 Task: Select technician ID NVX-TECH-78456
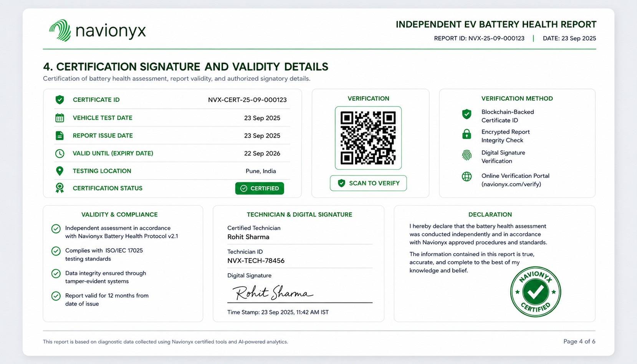256,261
